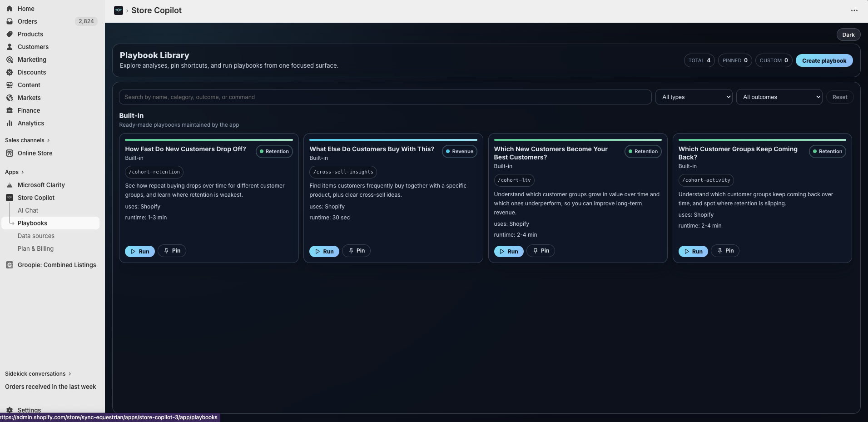Click the Discounts badge icon
The width and height of the screenshot is (868, 422).
pyautogui.click(x=10, y=72)
